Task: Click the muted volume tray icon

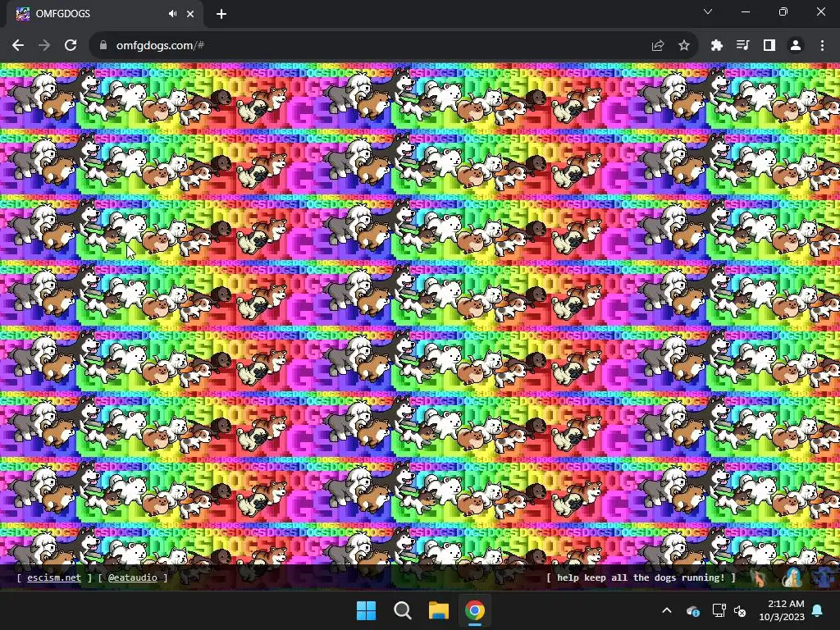Action: [740, 610]
